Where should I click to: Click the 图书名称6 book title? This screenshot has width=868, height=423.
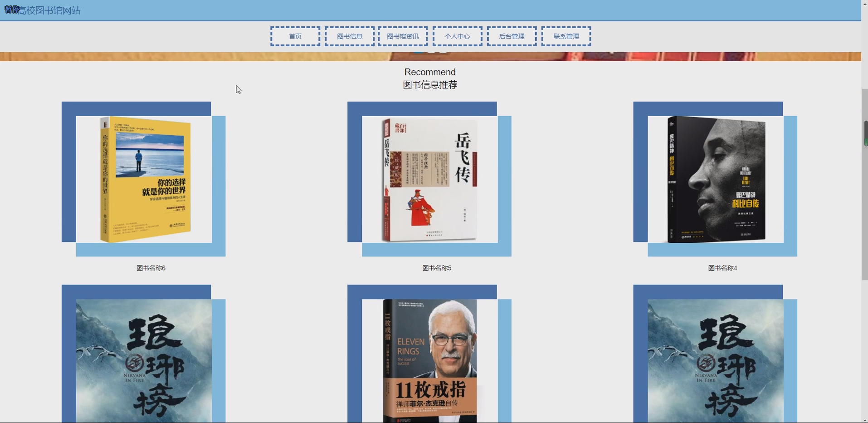point(151,268)
